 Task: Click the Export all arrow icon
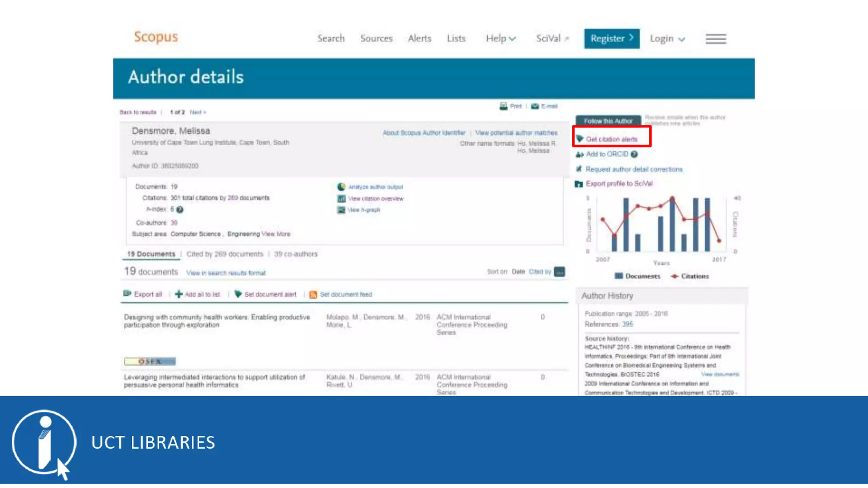[127, 294]
